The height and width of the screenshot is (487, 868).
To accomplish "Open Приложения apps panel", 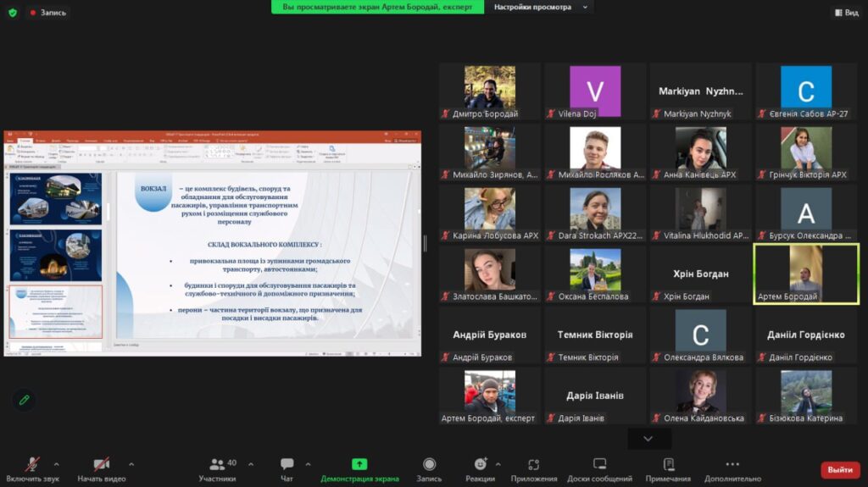I will pyautogui.click(x=534, y=468).
